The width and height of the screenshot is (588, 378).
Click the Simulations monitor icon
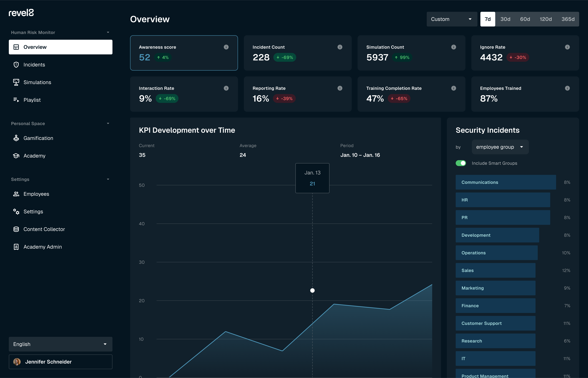tap(16, 82)
